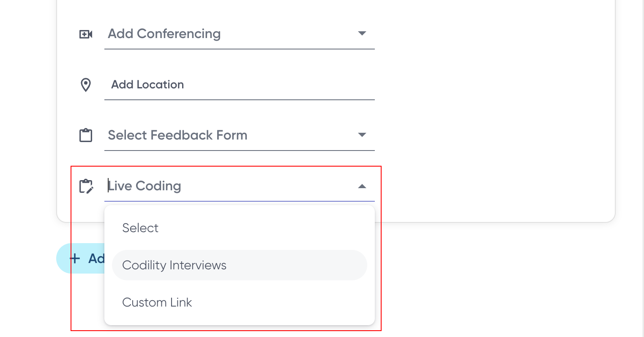Click the clipboard pencil live coding icon
644x337 pixels.
coord(86,186)
